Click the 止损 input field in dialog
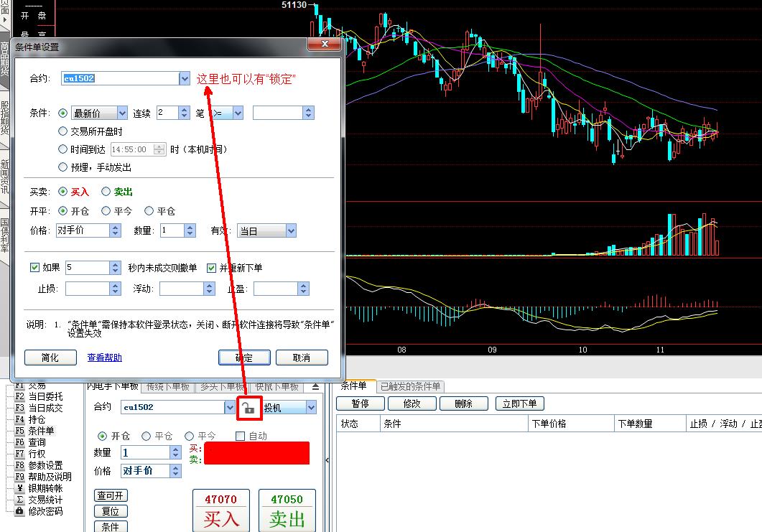 click(87, 289)
